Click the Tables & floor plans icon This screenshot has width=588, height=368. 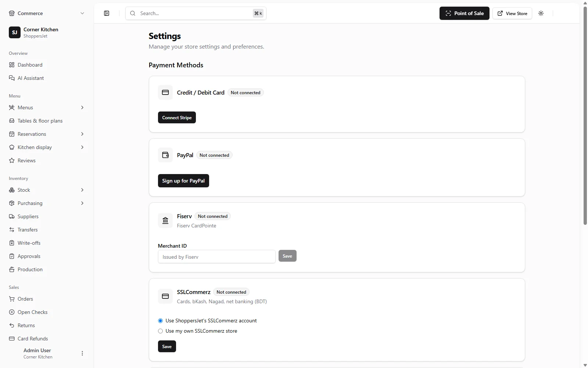coord(12,121)
